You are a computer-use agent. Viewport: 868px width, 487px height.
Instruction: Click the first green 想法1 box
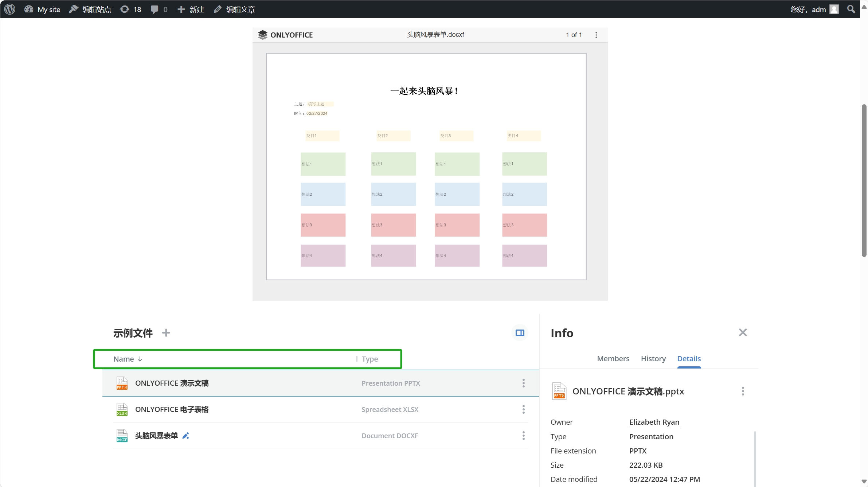[x=323, y=164]
